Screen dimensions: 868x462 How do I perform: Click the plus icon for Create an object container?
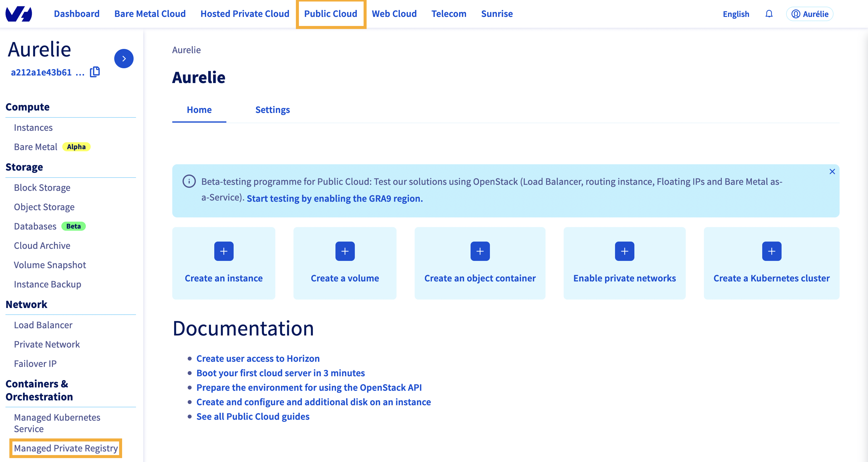pyautogui.click(x=480, y=251)
